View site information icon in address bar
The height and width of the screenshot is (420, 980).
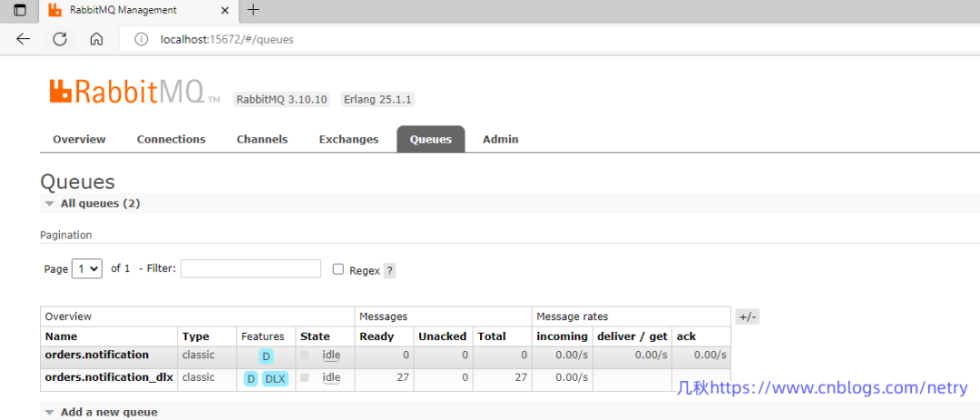pyautogui.click(x=142, y=39)
